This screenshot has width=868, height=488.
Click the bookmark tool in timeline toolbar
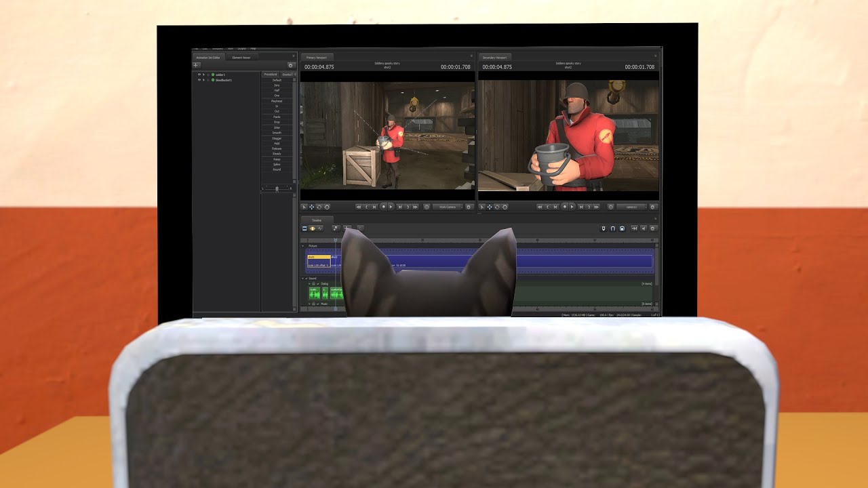click(x=336, y=228)
